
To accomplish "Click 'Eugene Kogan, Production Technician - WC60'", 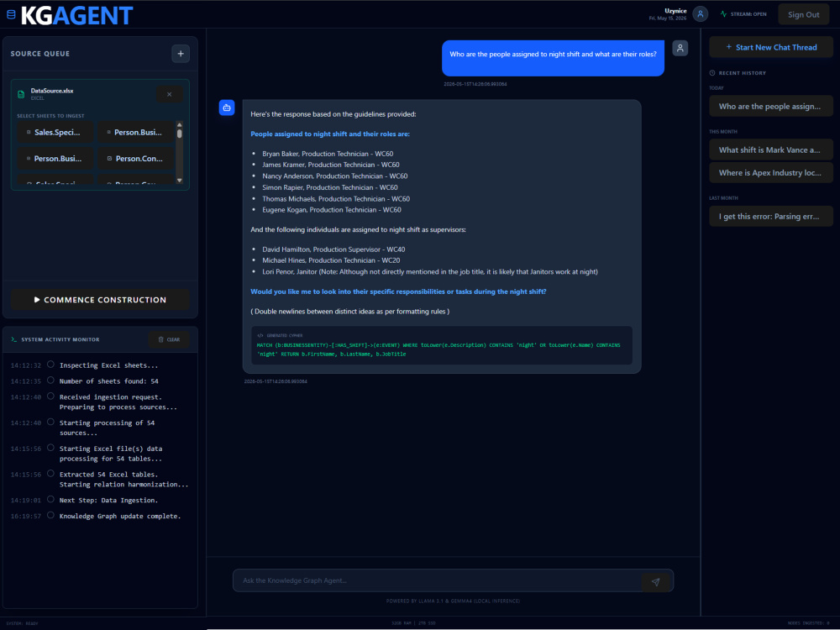I will [x=332, y=209].
